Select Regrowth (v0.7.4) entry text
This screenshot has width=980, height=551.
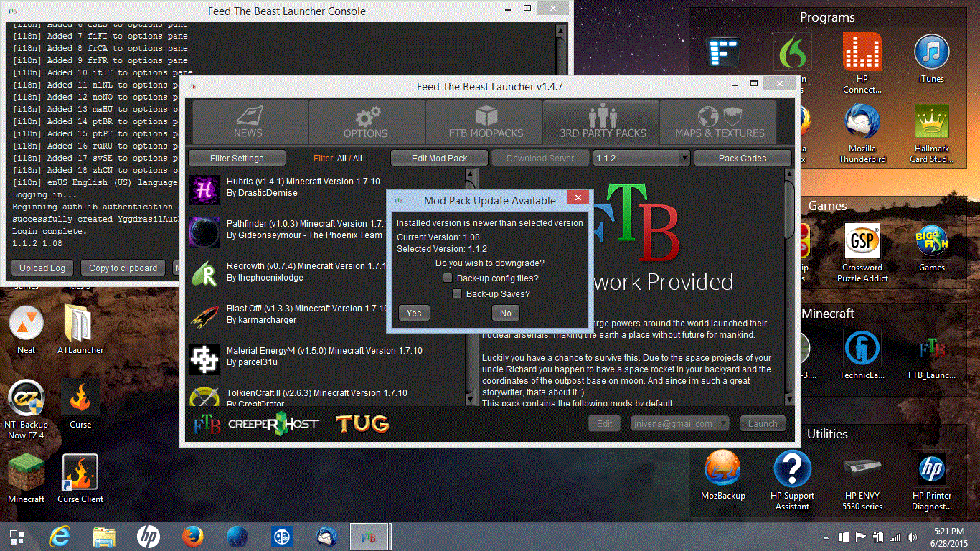tap(308, 266)
